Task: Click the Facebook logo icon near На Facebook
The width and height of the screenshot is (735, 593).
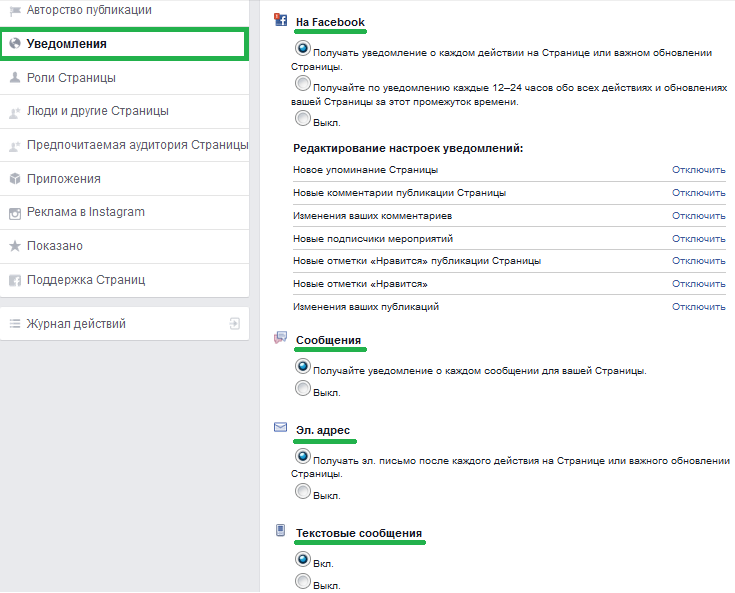Action: click(x=280, y=19)
